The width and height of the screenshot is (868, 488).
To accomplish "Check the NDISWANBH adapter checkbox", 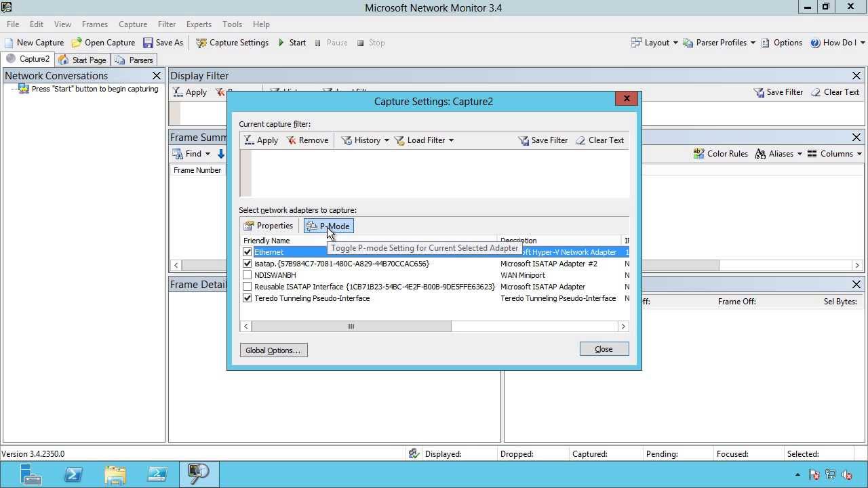I will pos(248,275).
